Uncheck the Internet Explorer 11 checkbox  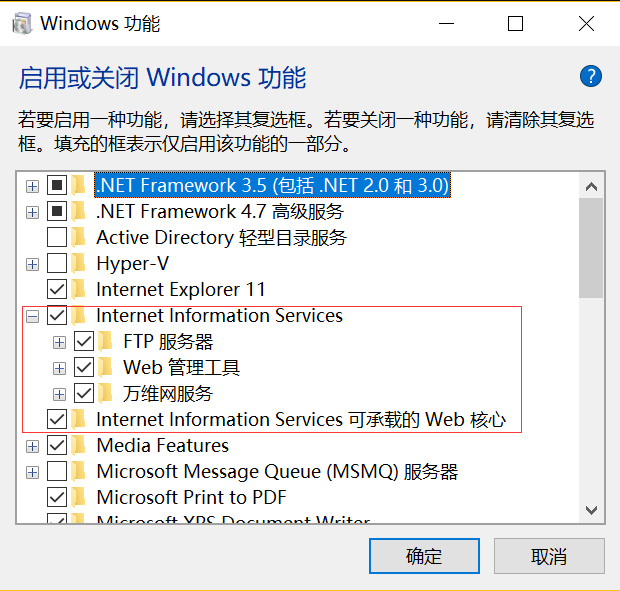pos(57,289)
